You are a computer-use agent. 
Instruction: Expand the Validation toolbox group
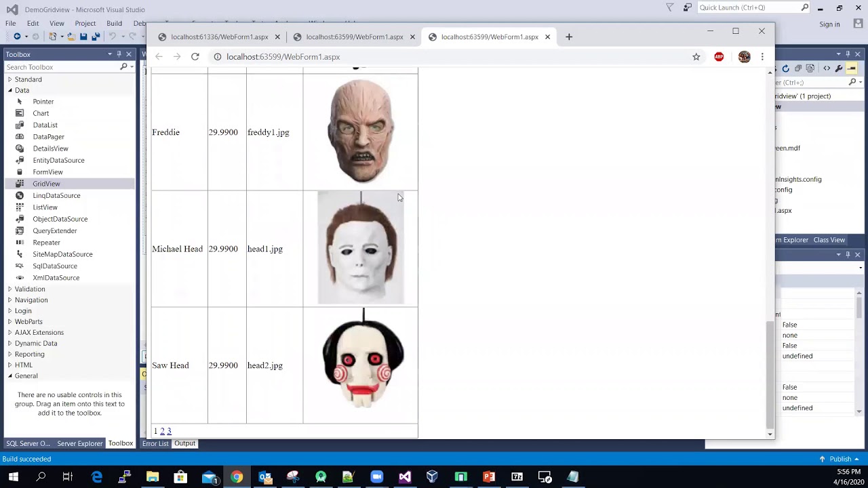pyautogui.click(x=9, y=289)
